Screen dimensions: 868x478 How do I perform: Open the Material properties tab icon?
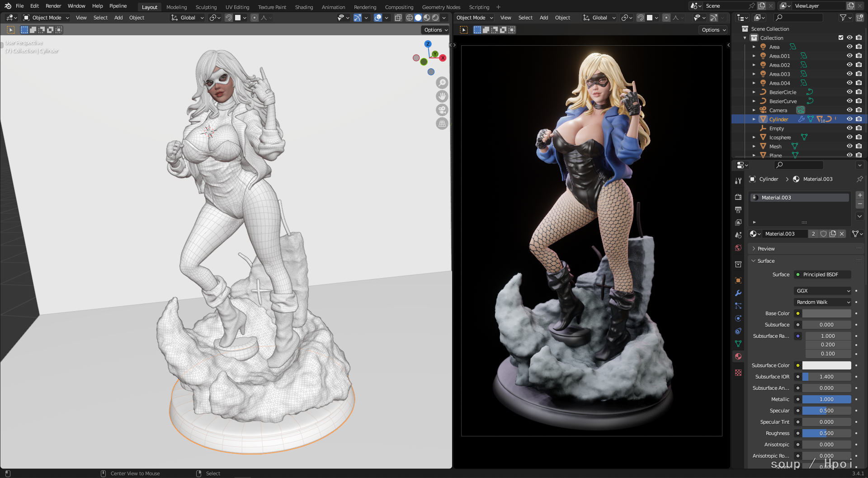tap(738, 356)
